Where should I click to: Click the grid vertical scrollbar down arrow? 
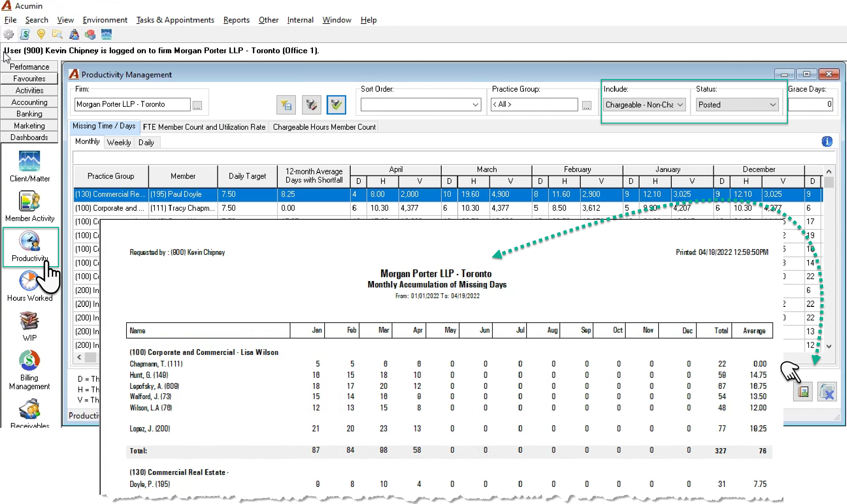click(x=829, y=346)
